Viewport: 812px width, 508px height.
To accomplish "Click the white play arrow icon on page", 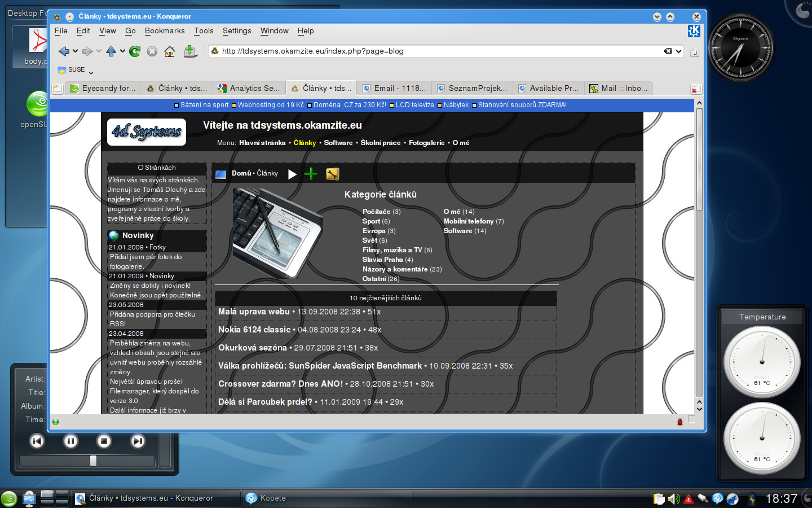I will (292, 174).
